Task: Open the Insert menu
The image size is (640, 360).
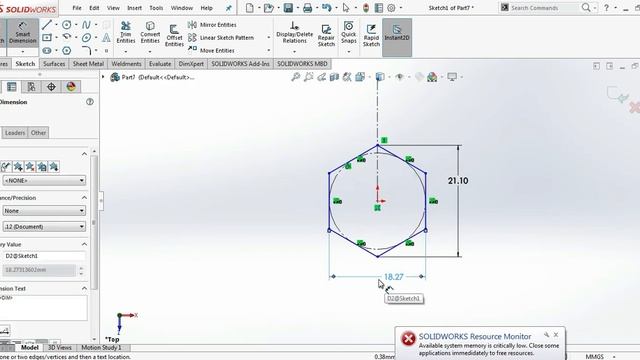Action: (134, 8)
